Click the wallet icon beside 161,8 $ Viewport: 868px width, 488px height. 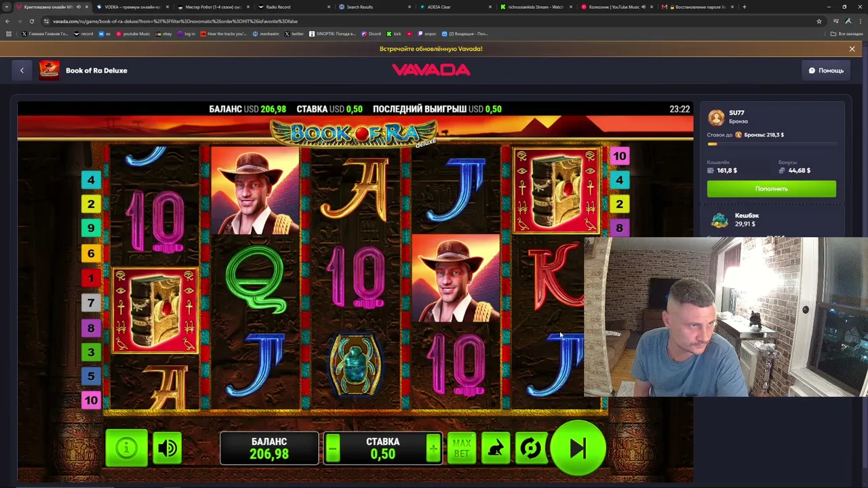coord(711,170)
